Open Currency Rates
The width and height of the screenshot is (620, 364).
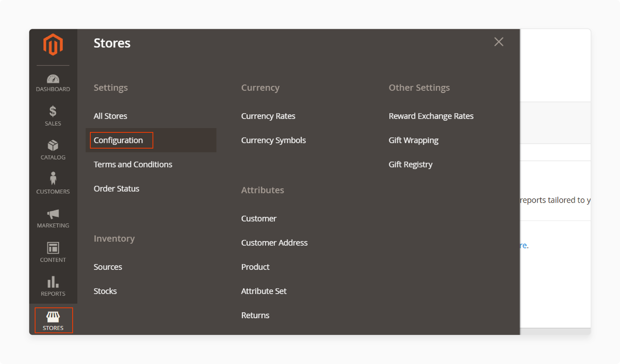click(x=268, y=116)
